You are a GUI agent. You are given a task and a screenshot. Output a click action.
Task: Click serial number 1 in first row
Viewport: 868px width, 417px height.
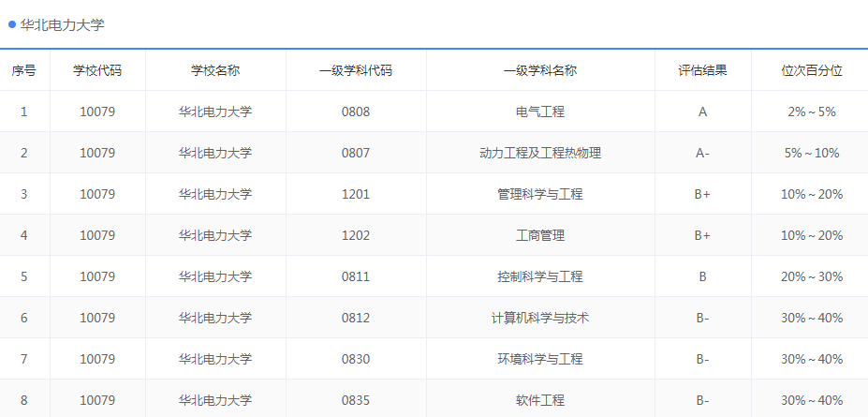[x=23, y=112]
